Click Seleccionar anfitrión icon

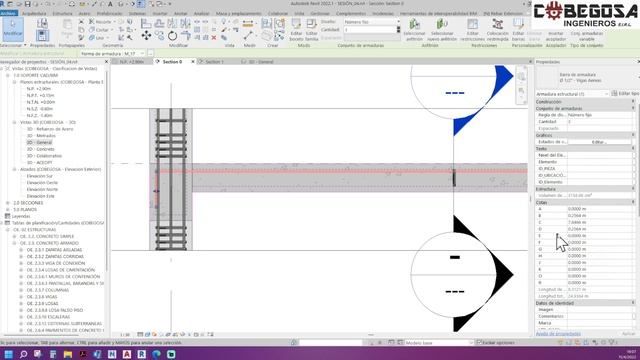pyautogui.click(x=414, y=30)
